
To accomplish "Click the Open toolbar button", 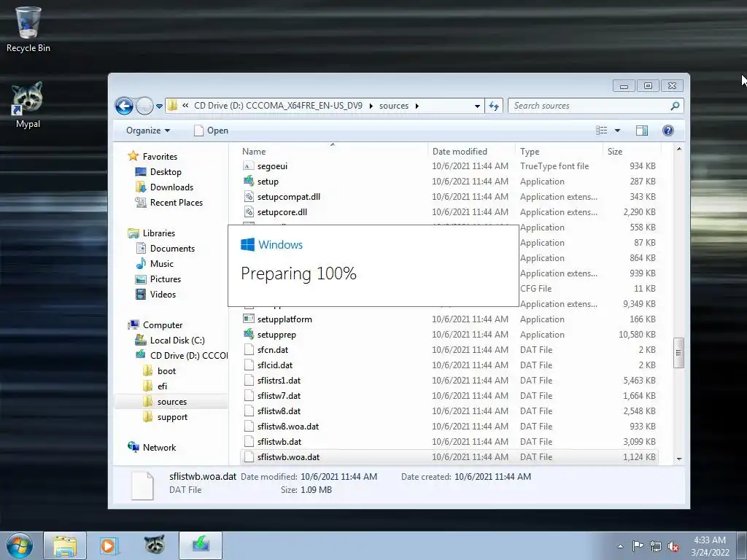I will [211, 131].
